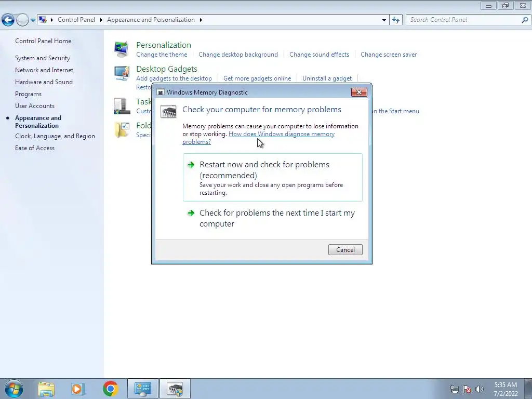532x399 pixels.
Task: Click the Control Panel icon in address bar
Action: click(x=43, y=20)
